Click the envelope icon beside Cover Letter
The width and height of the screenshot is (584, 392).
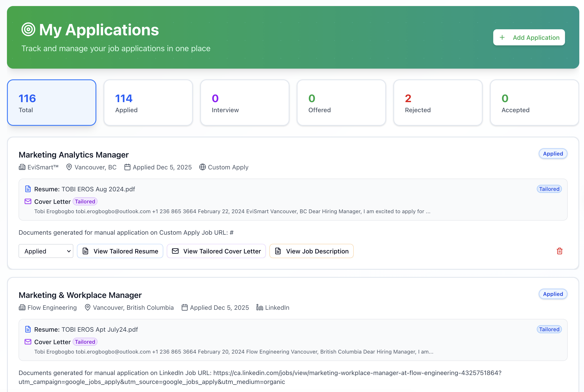28,201
